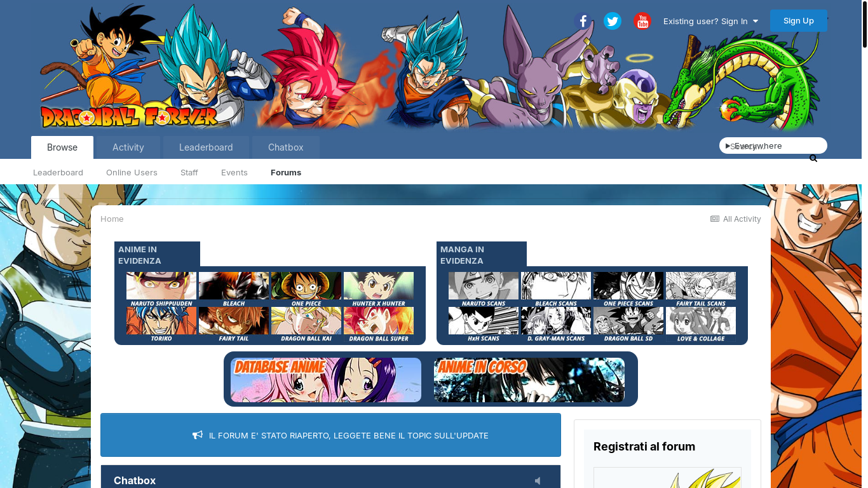Open Online Users submenu item

tap(132, 172)
